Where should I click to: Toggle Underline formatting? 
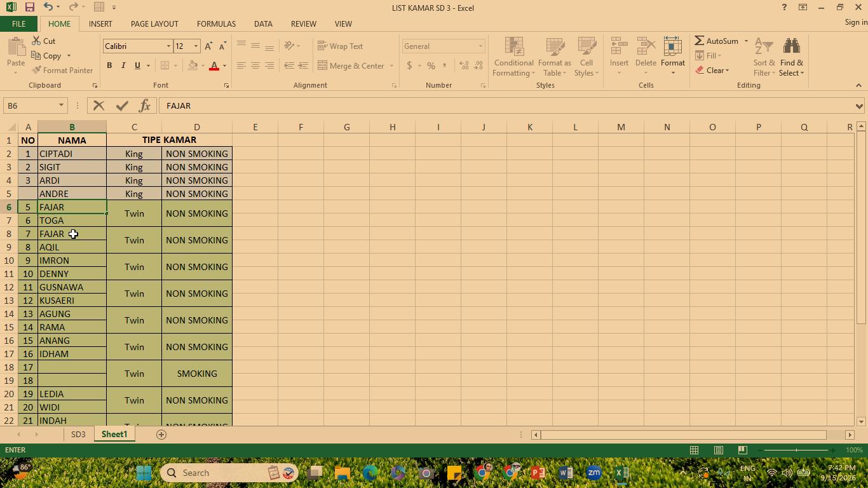137,65
